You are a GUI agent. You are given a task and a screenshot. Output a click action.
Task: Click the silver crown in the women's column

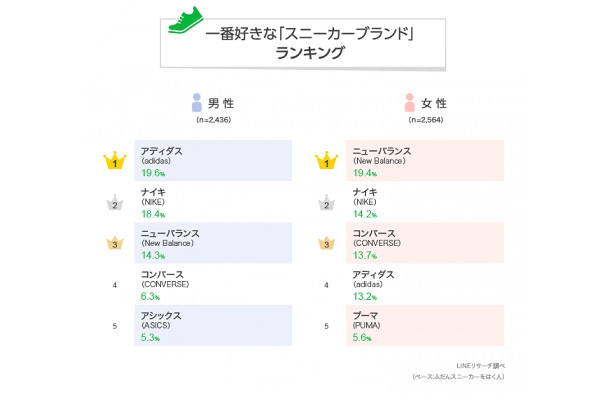pos(326,203)
